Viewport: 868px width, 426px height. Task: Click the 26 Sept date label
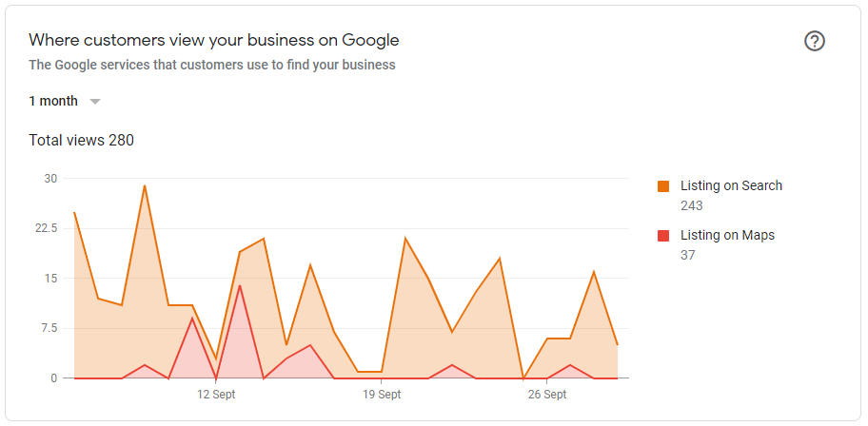[547, 395]
